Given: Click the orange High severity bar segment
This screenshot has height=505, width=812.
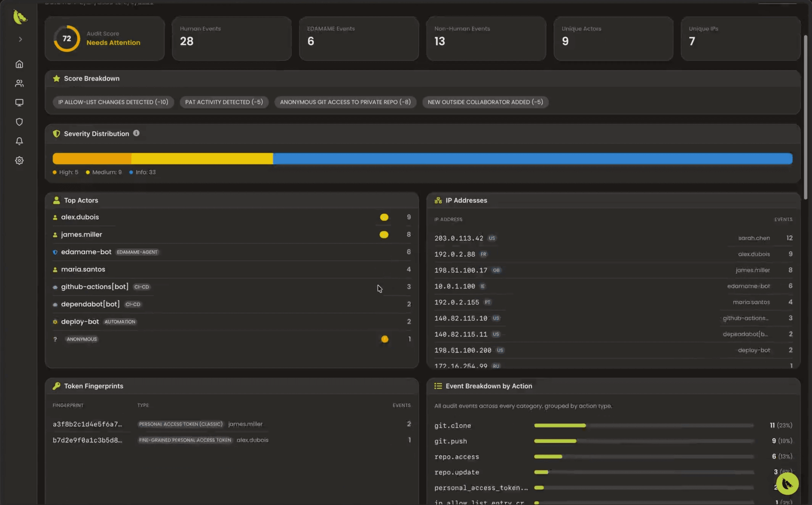Looking at the screenshot, I should click(x=92, y=159).
